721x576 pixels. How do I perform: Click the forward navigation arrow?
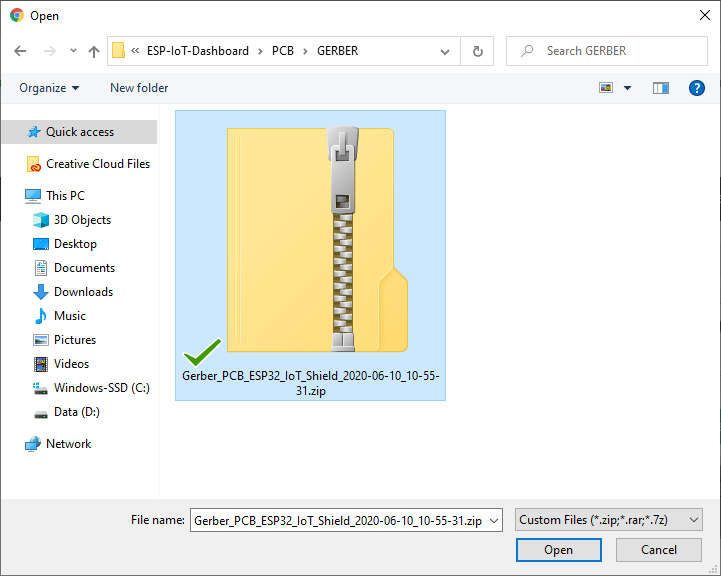click(x=49, y=51)
